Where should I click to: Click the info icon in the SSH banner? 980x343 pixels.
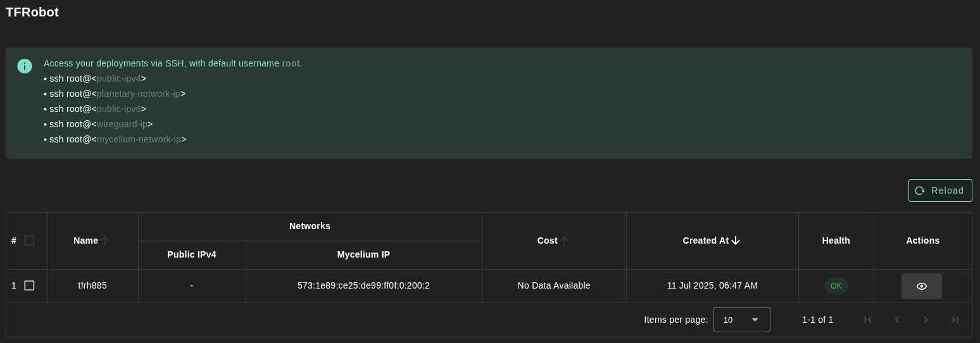25,66
